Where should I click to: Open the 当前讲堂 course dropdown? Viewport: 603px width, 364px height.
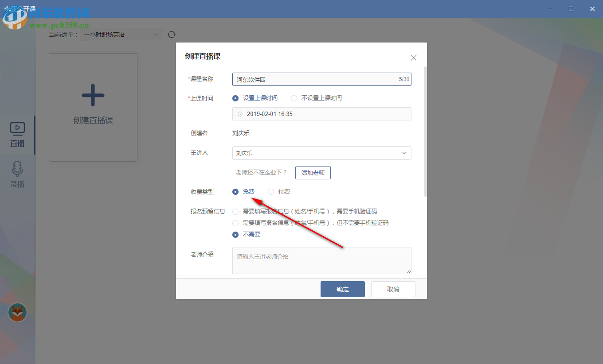pyautogui.click(x=121, y=34)
